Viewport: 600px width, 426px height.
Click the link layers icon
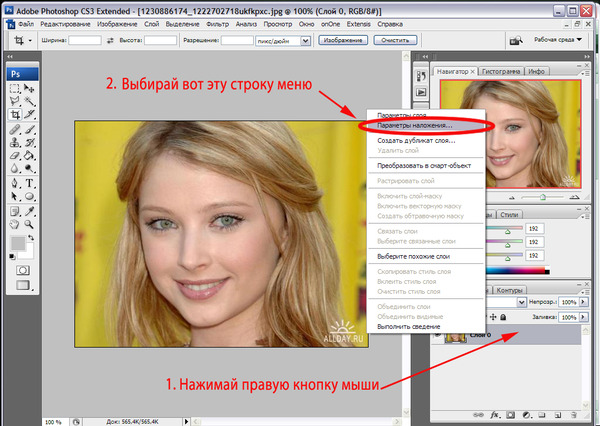tap(478, 415)
